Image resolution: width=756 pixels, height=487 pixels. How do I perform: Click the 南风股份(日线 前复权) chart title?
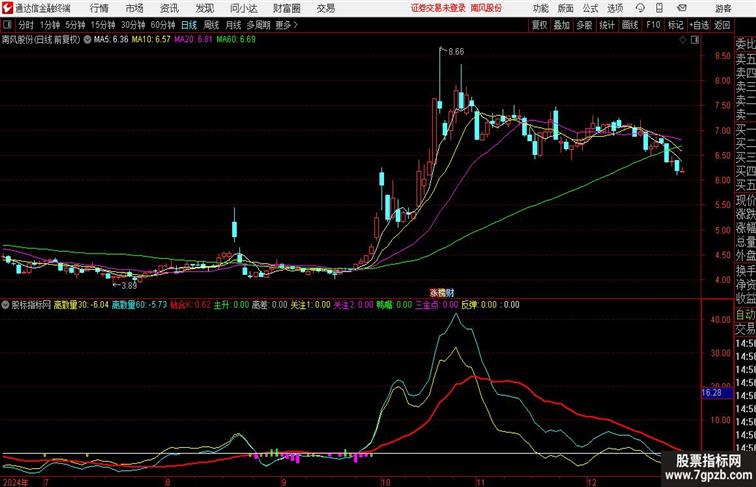[40, 40]
